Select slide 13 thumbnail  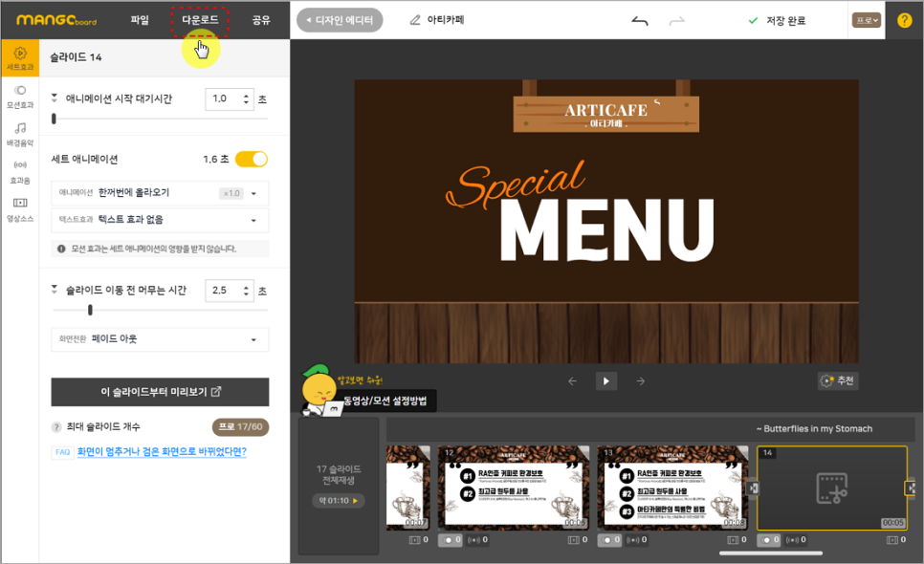tap(672, 488)
